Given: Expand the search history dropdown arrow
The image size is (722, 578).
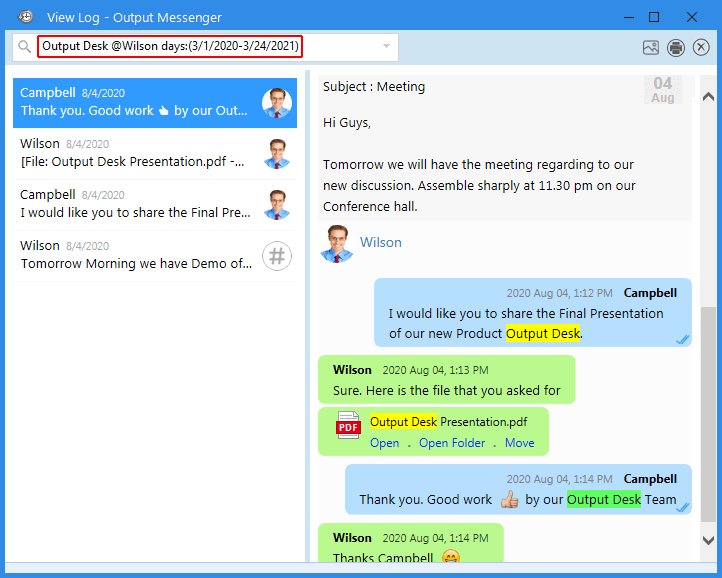Looking at the screenshot, I should click(386, 46).
